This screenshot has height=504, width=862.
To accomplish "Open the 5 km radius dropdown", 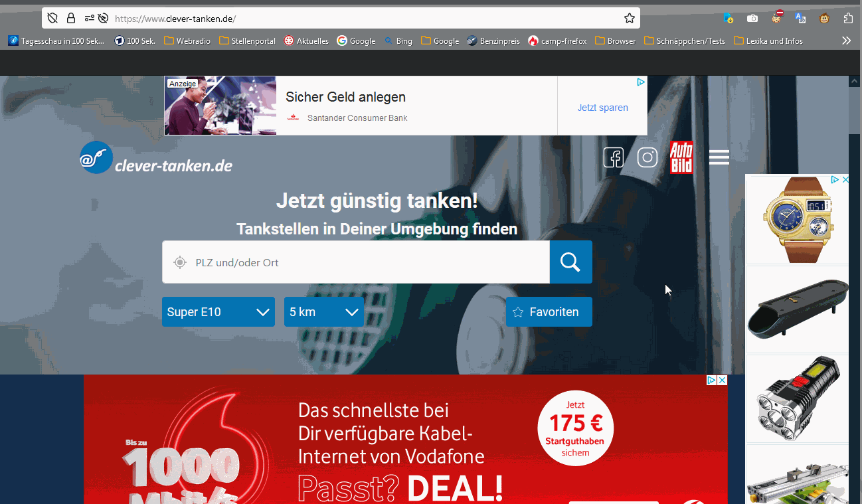I will point(324,312).
